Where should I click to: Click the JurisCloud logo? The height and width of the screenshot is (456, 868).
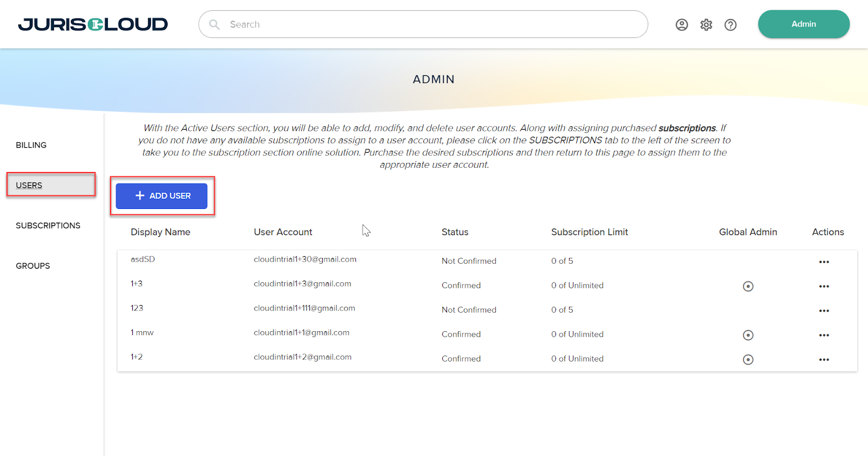[93, 24]
